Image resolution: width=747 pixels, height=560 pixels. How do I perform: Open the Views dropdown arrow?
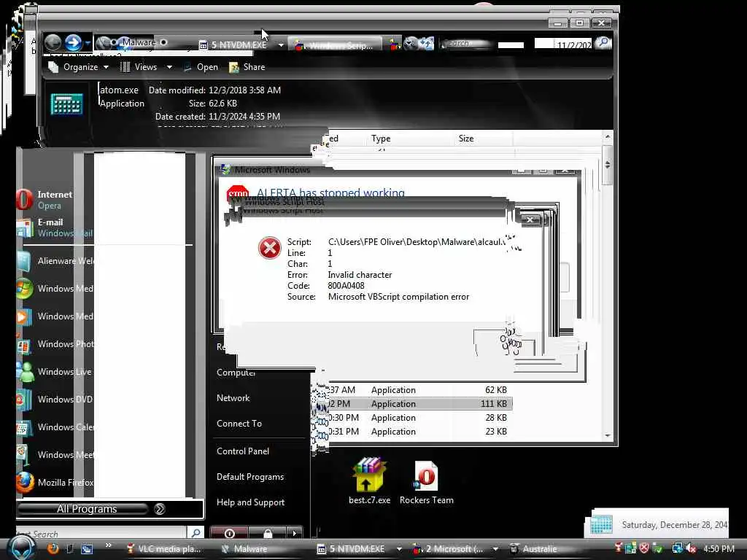point(169,67)
